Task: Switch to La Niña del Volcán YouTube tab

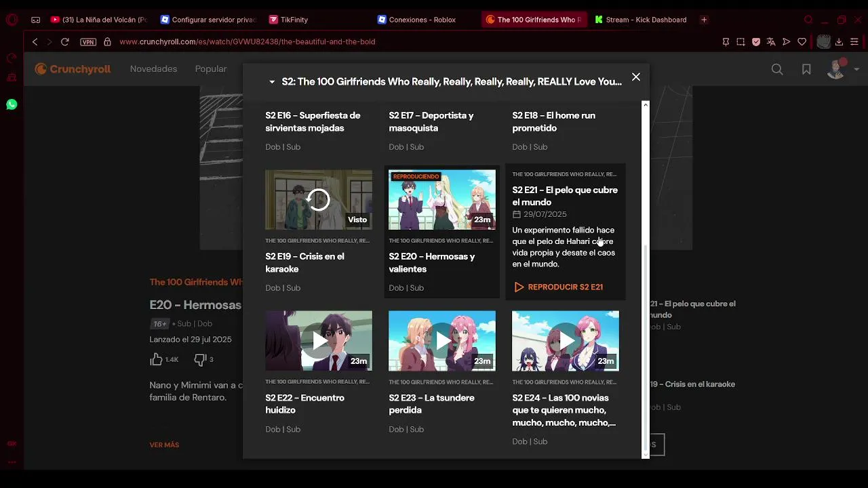Action: [98, 20]
